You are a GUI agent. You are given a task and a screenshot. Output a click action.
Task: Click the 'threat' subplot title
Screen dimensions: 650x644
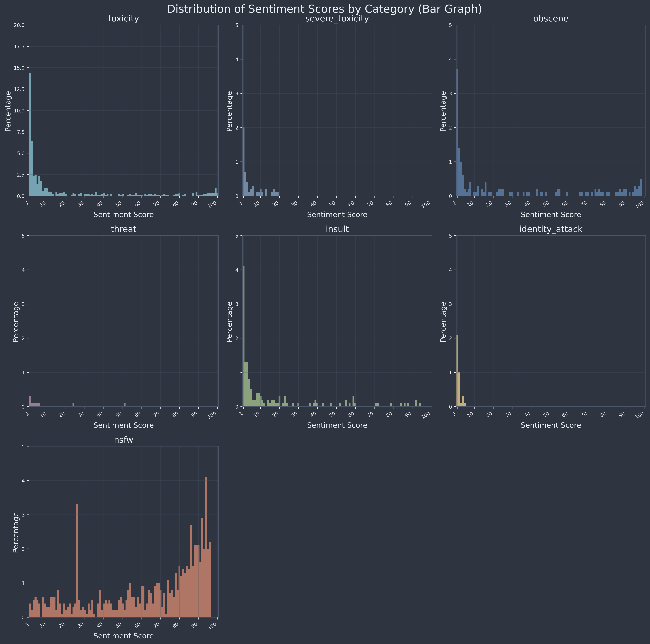coord(123,229)
